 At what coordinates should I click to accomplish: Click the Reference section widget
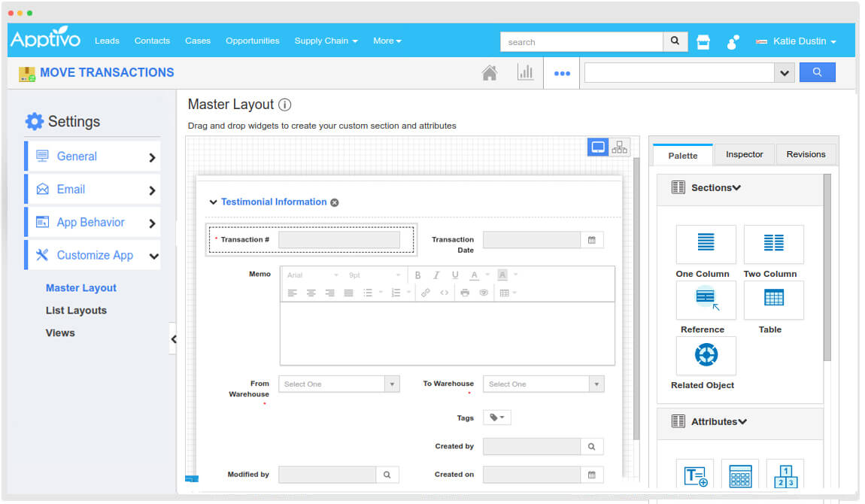tap(706, 299)
